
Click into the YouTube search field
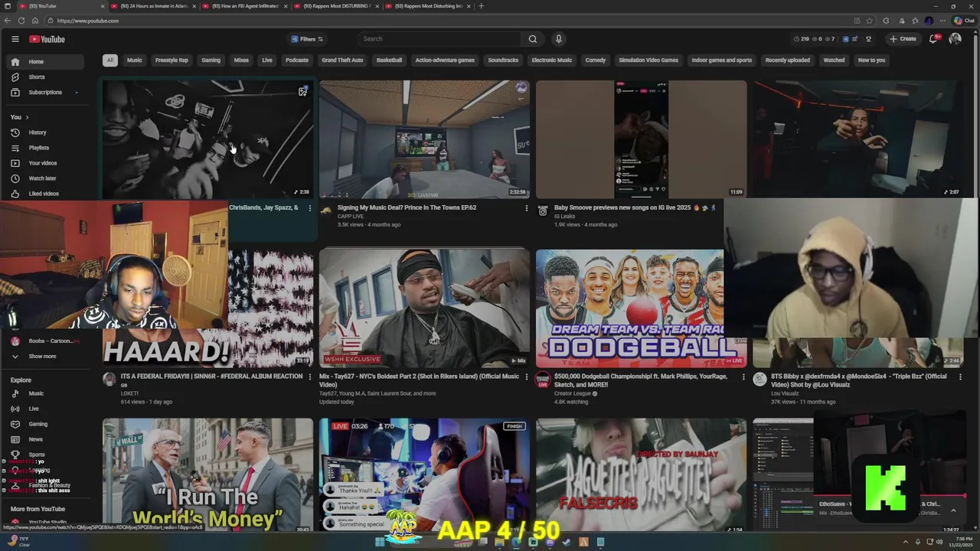[x=440, y=39]
